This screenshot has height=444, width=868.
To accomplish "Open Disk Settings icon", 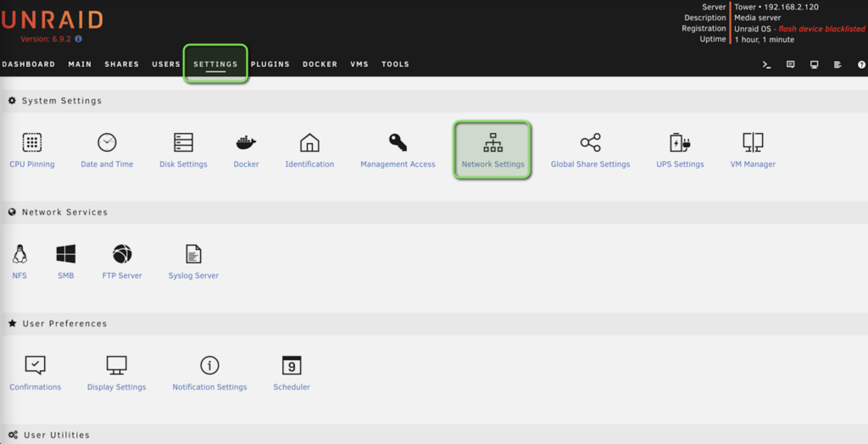I will (183, 142).
